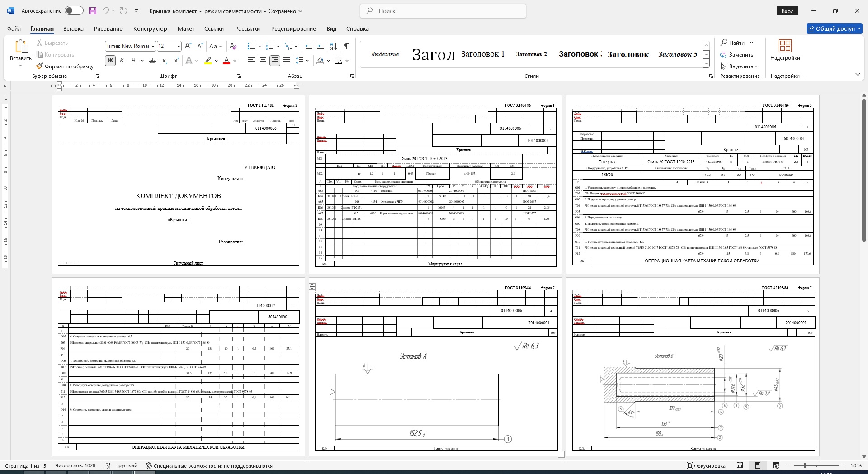Switch to the Рецензирование tab
The width and height of the screenshot is (868, 474).
293,28
